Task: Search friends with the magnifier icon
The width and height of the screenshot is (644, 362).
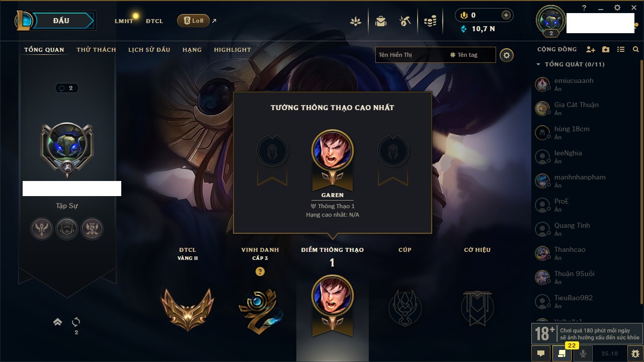Action: pos(636,49)
